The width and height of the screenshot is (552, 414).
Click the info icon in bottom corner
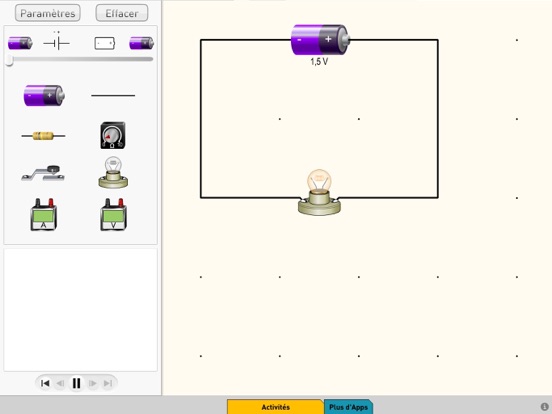coord(544,407)
